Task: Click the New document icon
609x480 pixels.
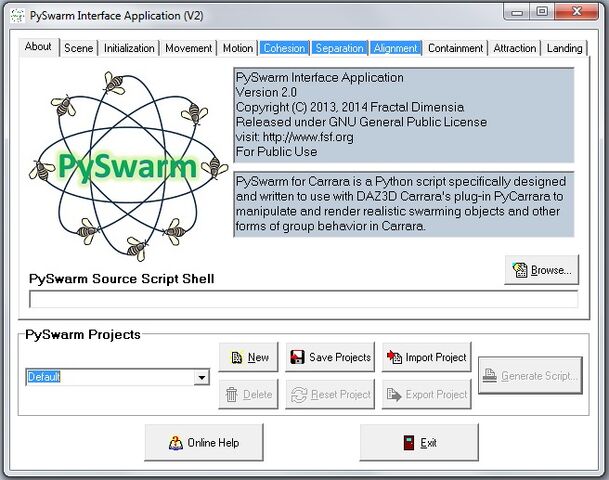Action: click(x=236, y=357)
